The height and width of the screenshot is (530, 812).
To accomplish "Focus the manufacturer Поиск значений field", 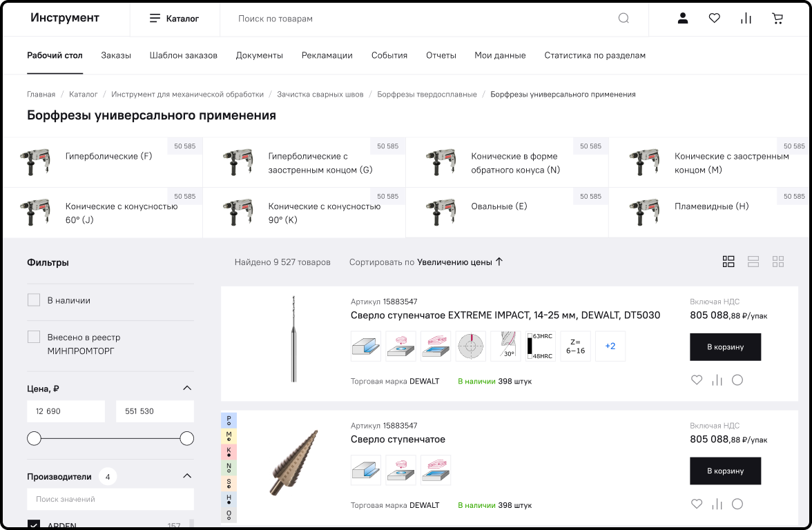I will point(110,499).
